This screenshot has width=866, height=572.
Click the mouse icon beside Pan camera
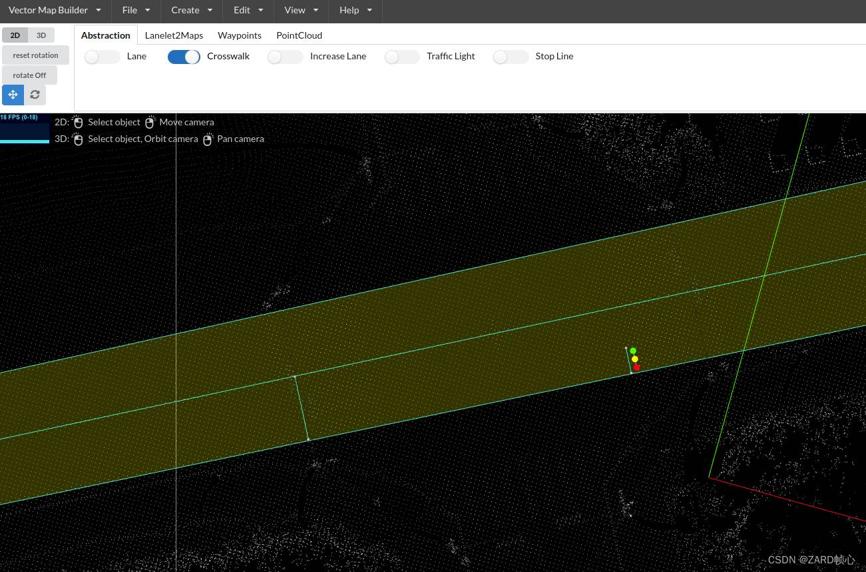coord(208,140)
